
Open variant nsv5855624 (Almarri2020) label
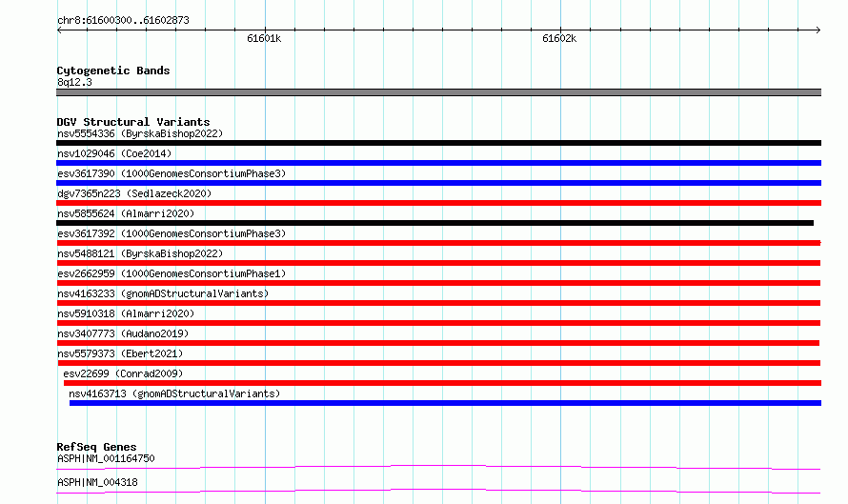pos(126,213)
